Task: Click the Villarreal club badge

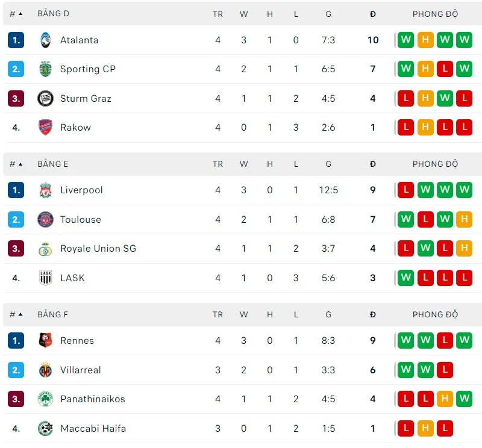Action: click(45, 370)
